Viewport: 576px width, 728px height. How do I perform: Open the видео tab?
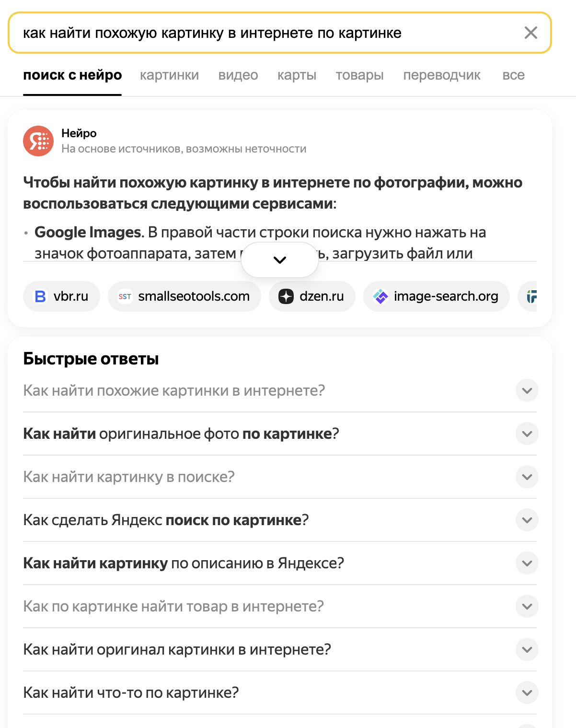[238, 75]
